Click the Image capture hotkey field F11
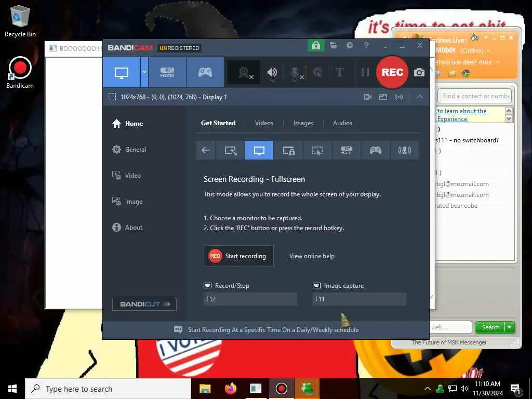The image size is (532, 399). coord(360,299)
